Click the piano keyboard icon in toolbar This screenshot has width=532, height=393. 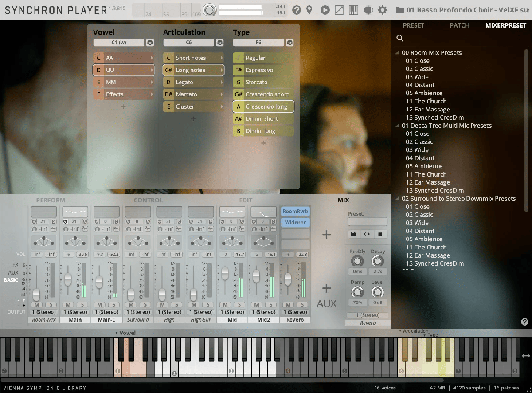[353, 10]
